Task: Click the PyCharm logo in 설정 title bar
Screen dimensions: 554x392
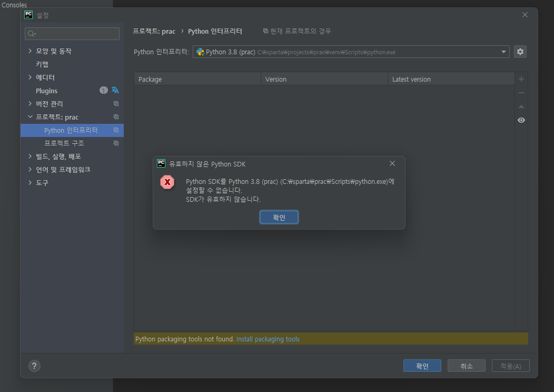Action: pos(28,15)
